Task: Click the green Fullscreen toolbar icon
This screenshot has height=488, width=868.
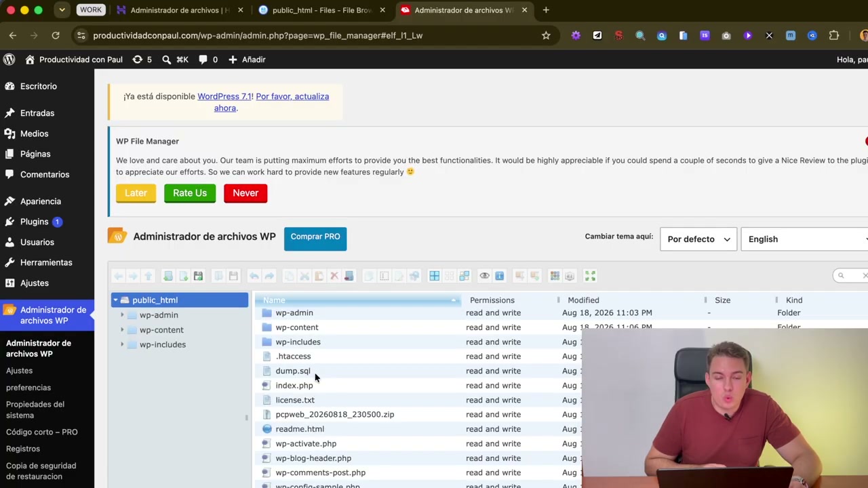Action: [590, 276]
